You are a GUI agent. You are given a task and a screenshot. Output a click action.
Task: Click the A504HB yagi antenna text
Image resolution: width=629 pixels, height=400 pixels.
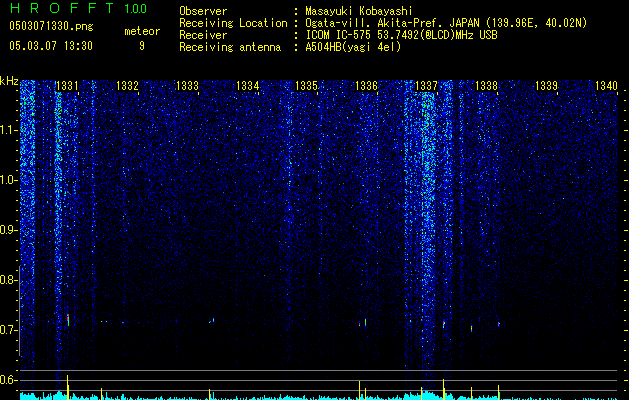(353, 47)
